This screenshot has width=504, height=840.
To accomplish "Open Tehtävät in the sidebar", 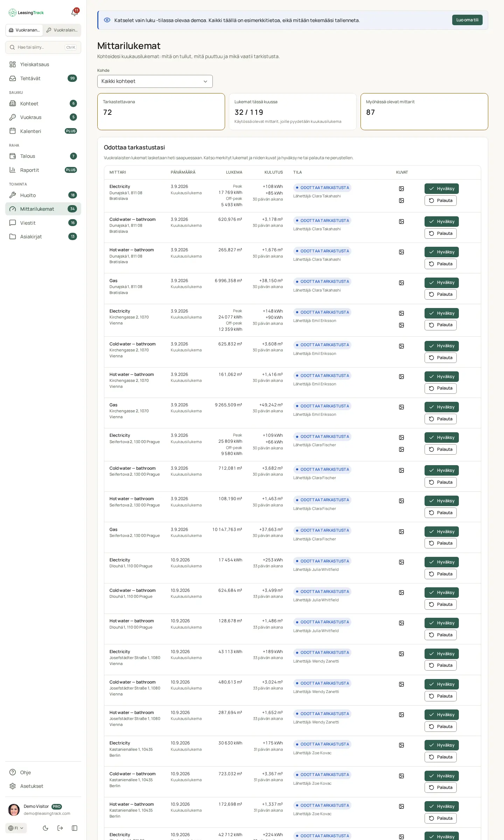I will [x=43, y=78].
